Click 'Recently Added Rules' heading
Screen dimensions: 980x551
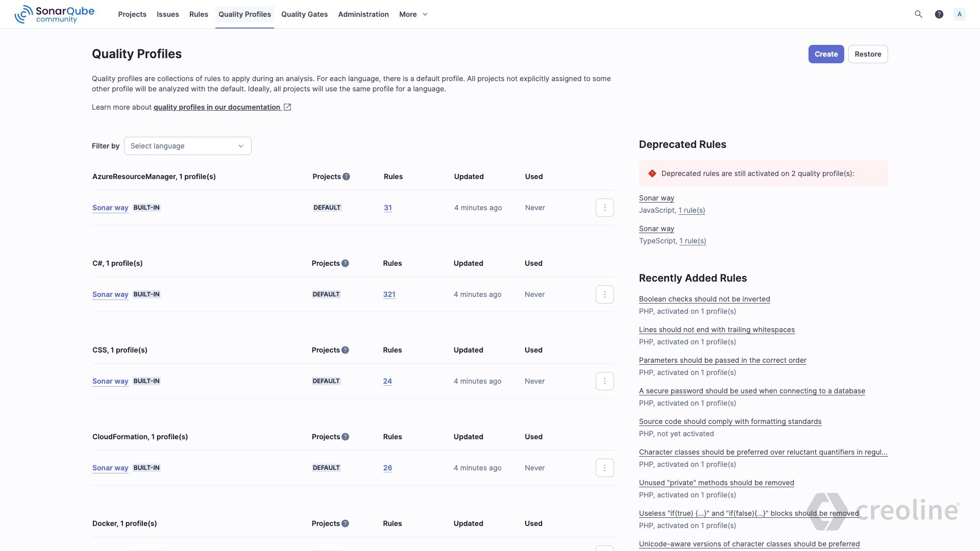tap(693, 278)
